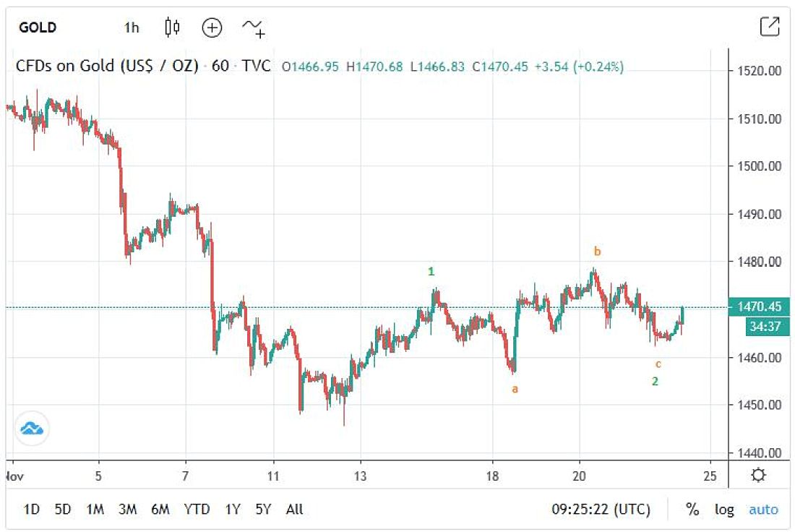
Task: Switch to the 3M date range
Action: coord(127,510)
